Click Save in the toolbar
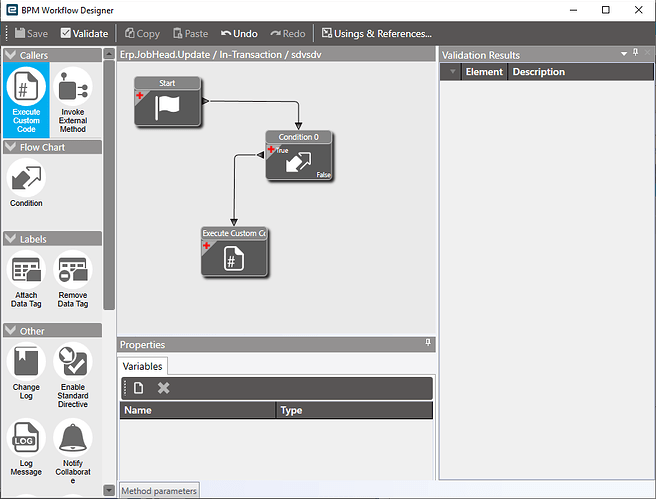Viewport: 656px width, 499px height. 31,33
